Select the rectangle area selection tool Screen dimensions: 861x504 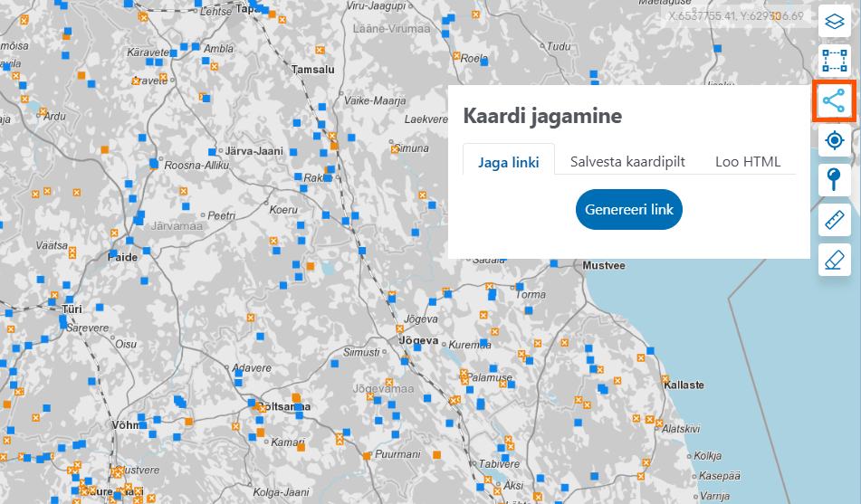pos(834,62)
